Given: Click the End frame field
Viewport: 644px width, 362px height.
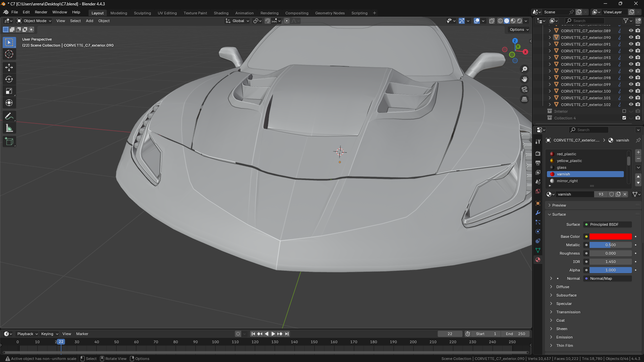Looking at the screenshot, I should tap(515, 334).
